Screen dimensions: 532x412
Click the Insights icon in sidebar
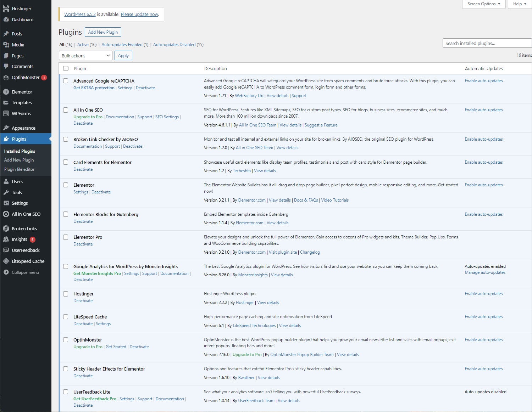[6, 239]
